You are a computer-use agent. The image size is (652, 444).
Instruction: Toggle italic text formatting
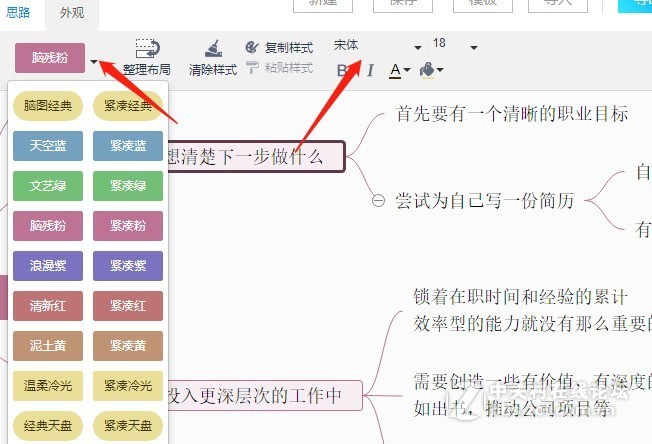pos(370,70)
